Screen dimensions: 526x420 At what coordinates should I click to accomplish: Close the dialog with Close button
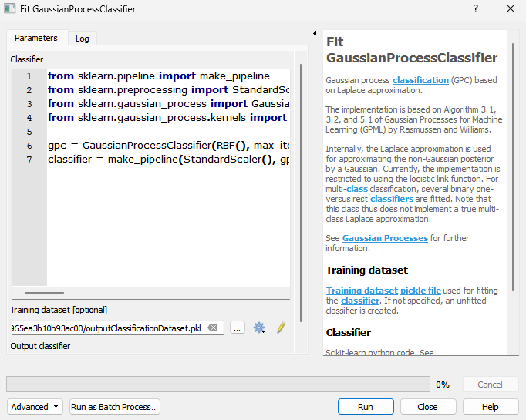coord(428,407)
